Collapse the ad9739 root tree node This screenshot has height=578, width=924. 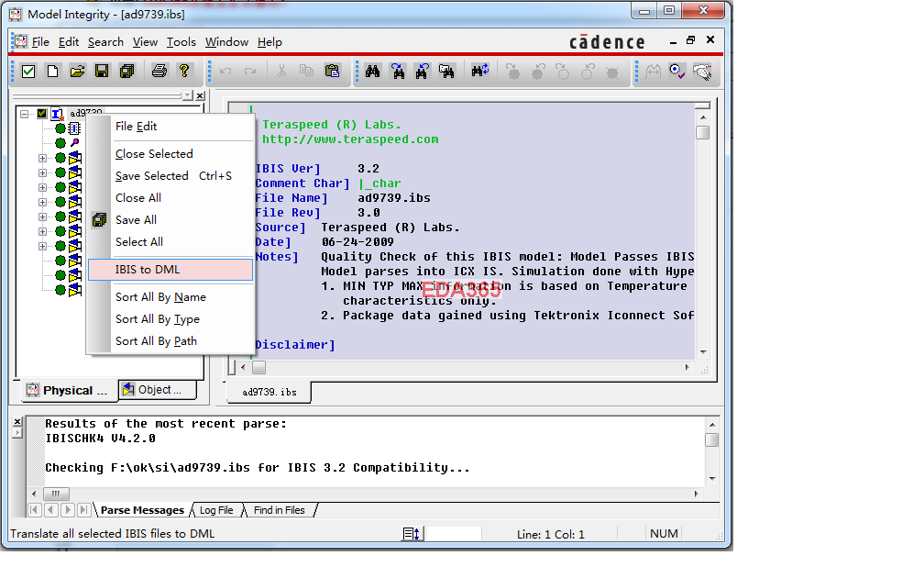click(24, 114)
